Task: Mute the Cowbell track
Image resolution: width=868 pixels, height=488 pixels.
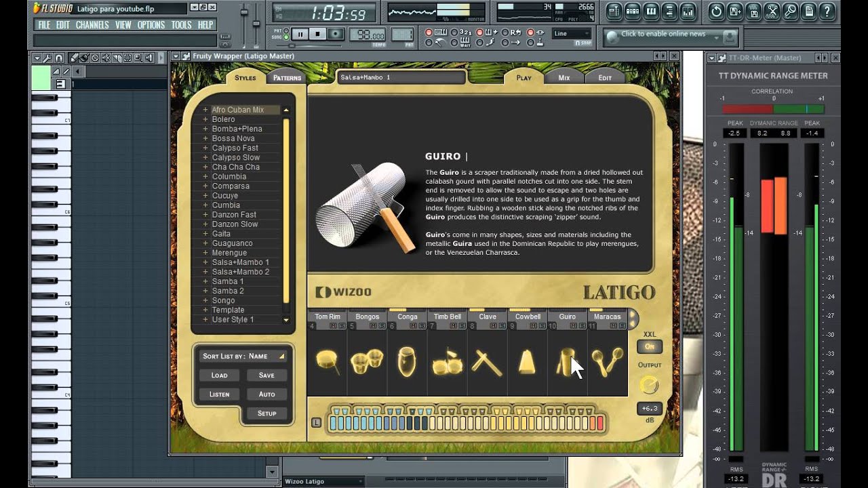Action: (534, 325)
